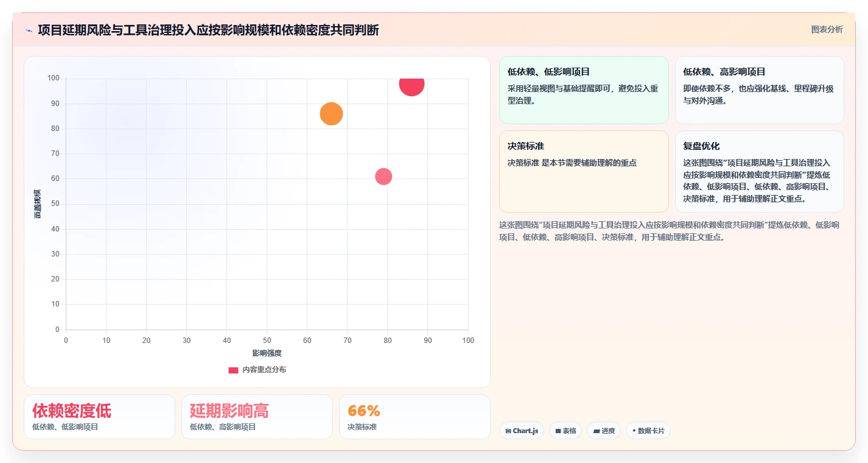Click the 低依赖、高影响项目 caption under 延期影响高
Viewport: 868px width, 463px height.
click(223, 427)
